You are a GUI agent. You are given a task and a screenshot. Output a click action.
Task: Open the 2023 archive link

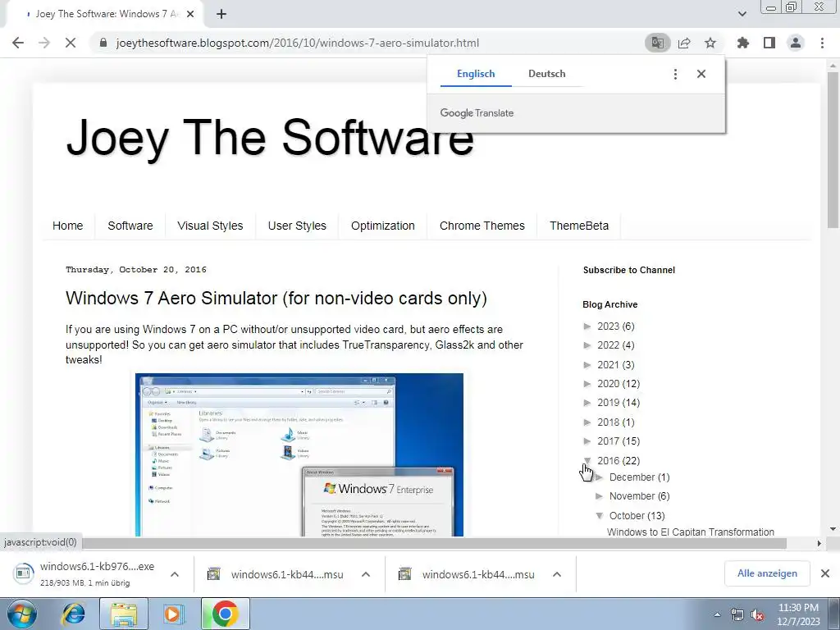pyautogui.click(x=608, y=326)
